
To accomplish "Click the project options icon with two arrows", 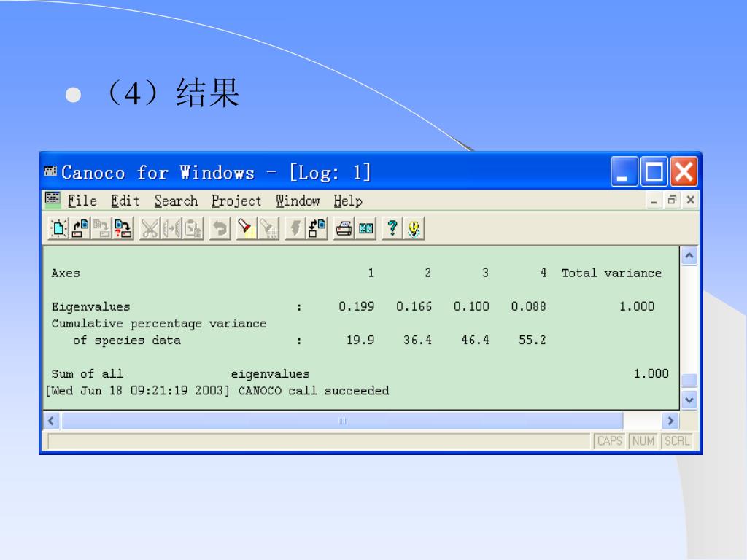I will [317, 228].
